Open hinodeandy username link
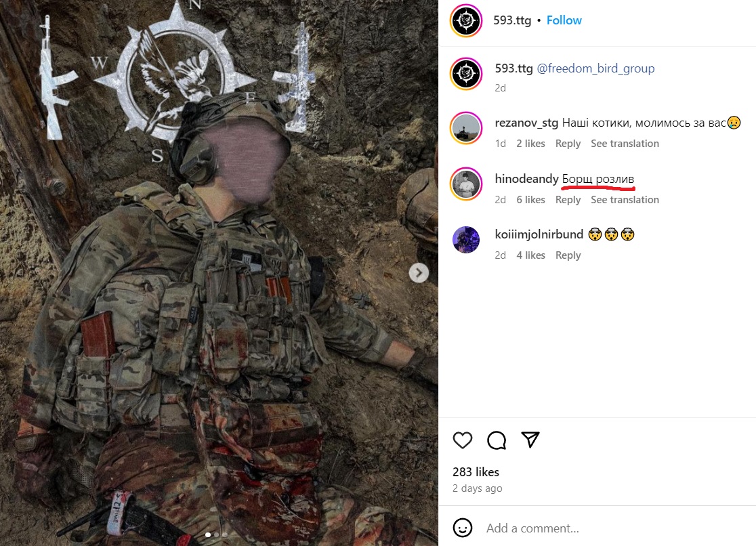 click(x=526, y=179)
